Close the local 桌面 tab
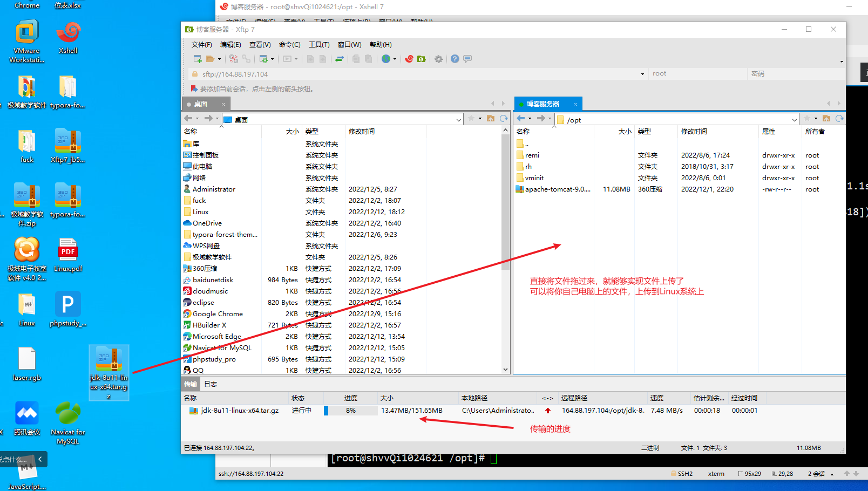 pyautogui.click(x=223, y=104)
